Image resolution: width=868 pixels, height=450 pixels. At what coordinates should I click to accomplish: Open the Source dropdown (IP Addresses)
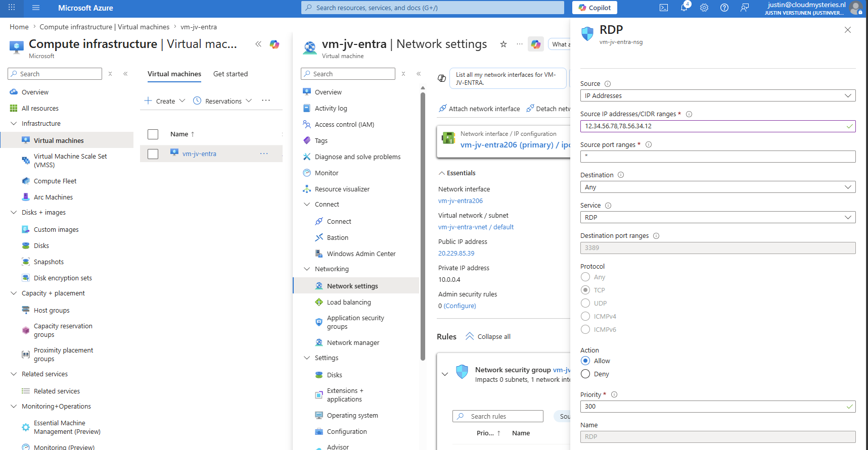point(718,95)
